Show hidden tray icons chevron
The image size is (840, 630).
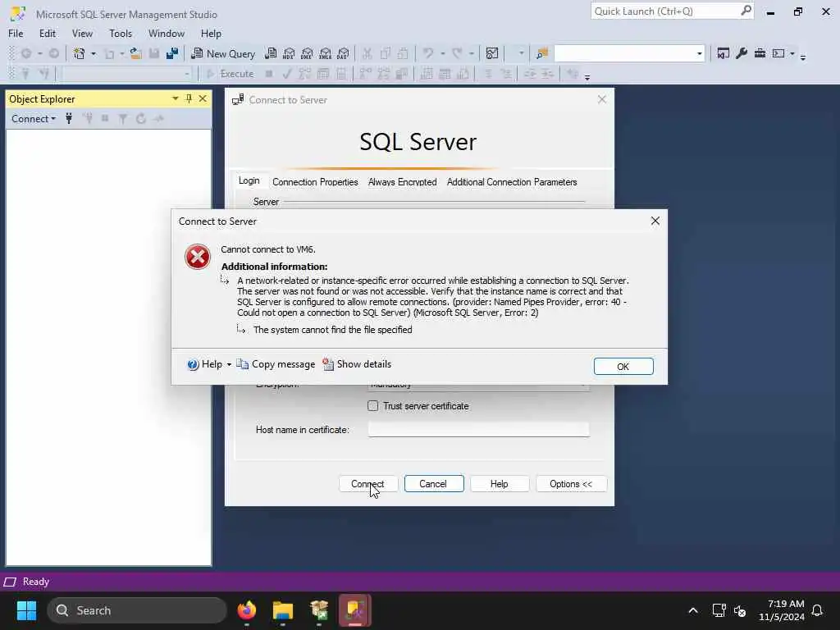pyautogui.click(x=692, y=610)
